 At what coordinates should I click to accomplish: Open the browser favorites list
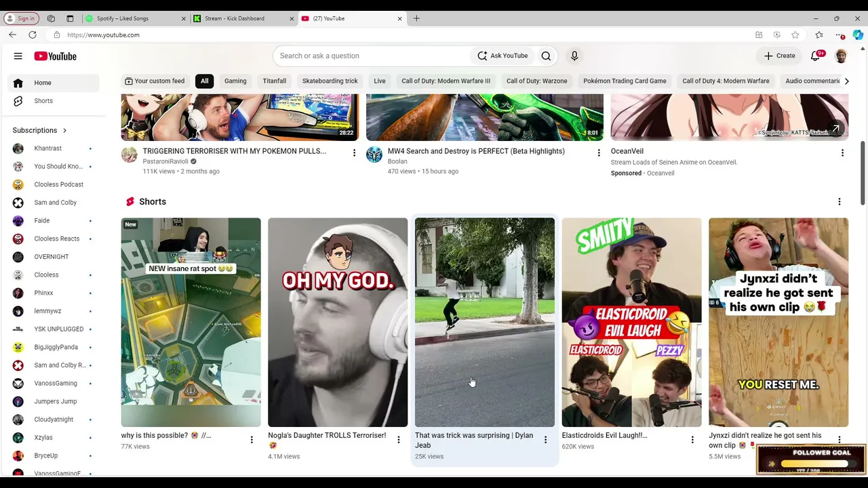point(819,35)
